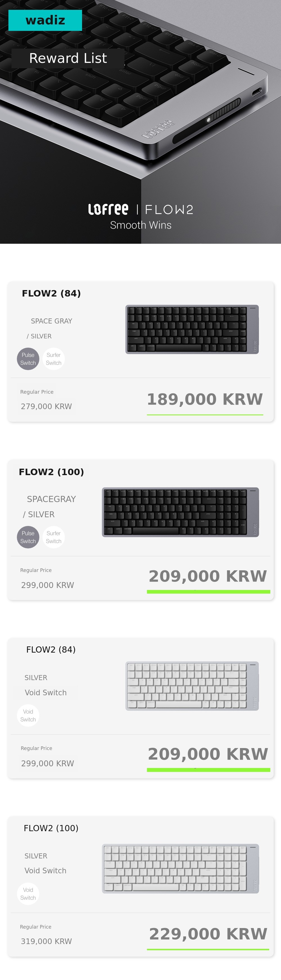Viewport: 281px width, 980px height.
Task: Click the Reward List heading label
Action: pyautogui.click(x=68, y=58)
